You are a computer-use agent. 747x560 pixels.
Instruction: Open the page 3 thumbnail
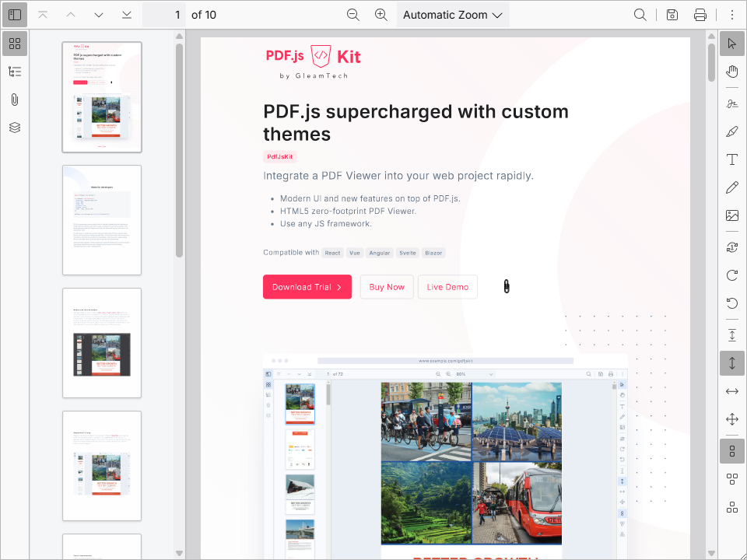[102, 343]
